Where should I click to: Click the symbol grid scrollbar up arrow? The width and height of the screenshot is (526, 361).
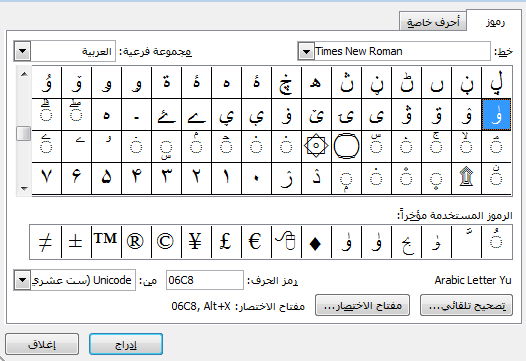pos(24,74)
